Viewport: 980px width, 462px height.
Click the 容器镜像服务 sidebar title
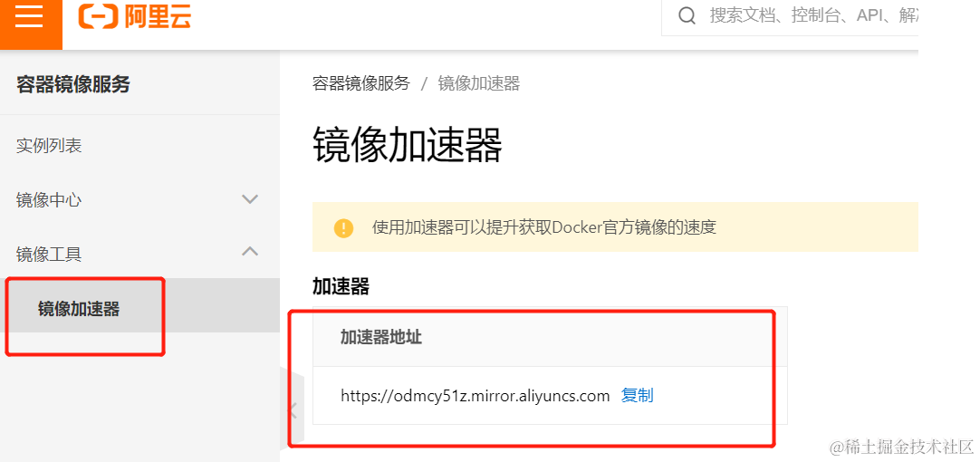click(x=73, y=83)
